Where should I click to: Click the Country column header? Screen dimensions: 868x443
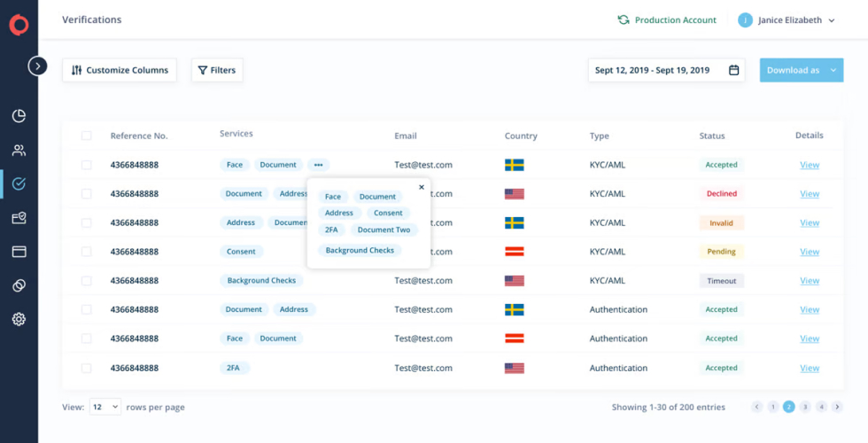tap(521, 136)
